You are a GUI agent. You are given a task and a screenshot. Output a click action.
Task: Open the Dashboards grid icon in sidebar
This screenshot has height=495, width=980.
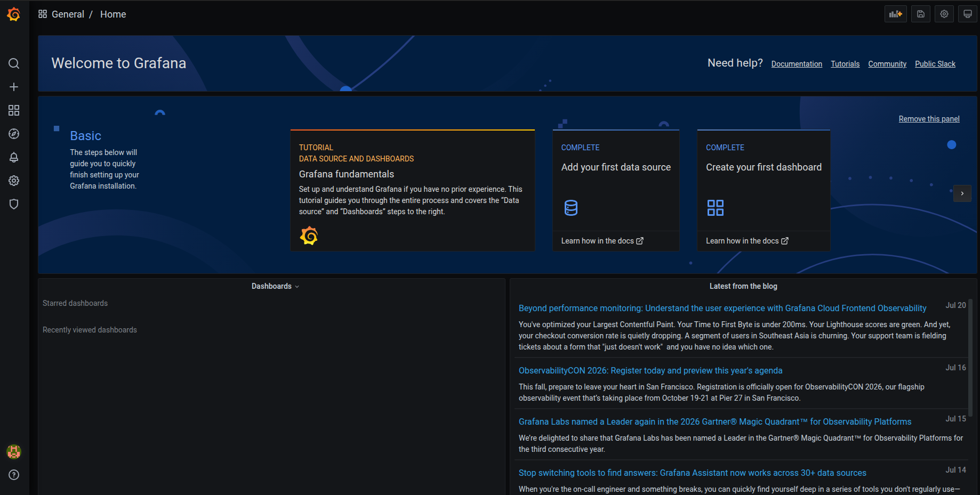pos(14,110)
